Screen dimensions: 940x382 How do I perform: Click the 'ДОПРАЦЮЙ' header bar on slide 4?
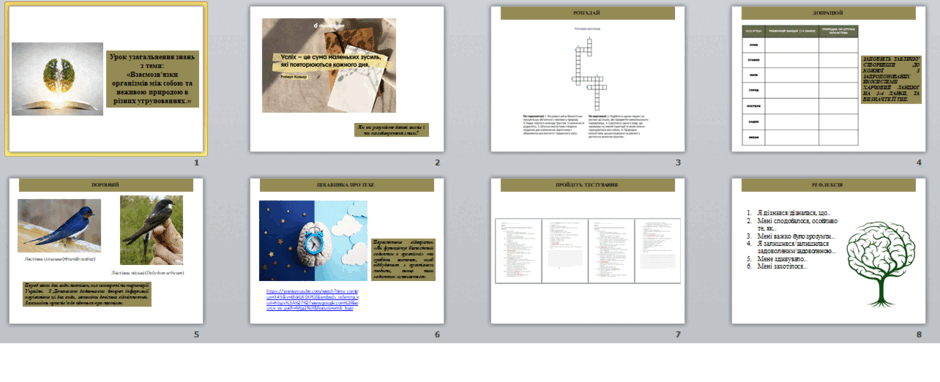(828, 13)
